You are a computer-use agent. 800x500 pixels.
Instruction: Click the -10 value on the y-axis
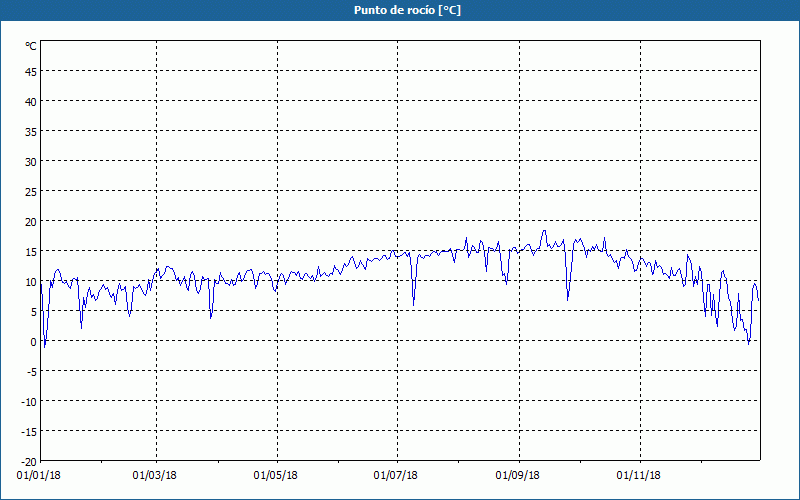pyautogui.click(x=29, y=402)
